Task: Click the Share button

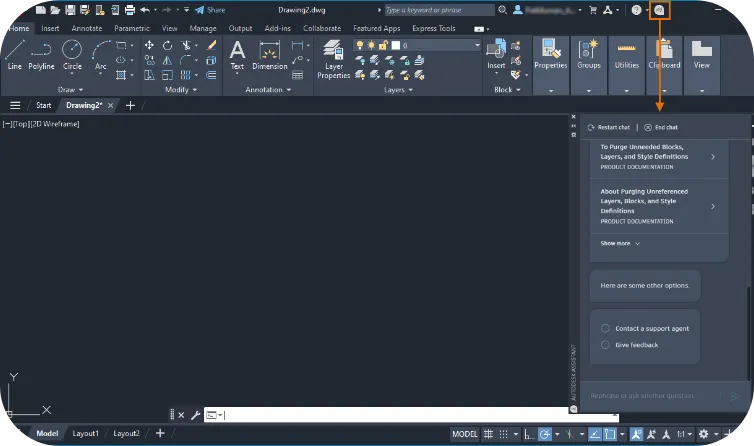Action: click(210, 10)
